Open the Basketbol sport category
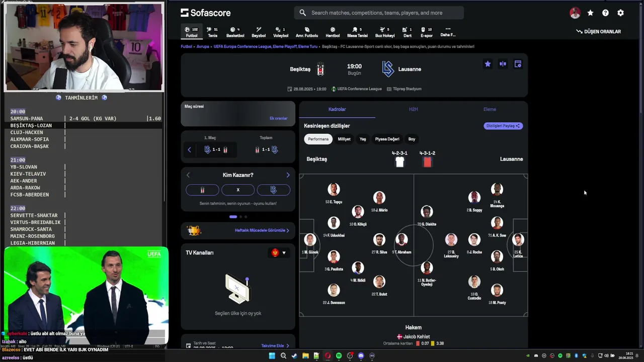This screenshot has height=362, width=644. [x=235, y=32]
